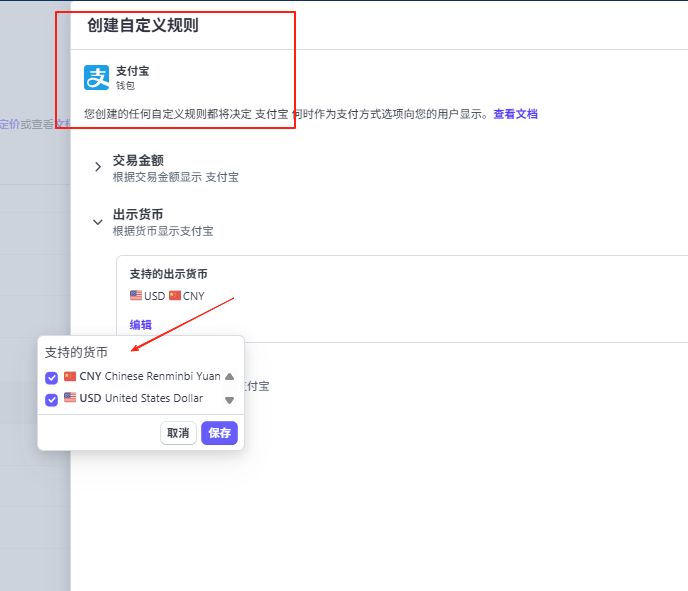
Task: Click the 根据交易金额显示 支付宝 description
Action: tap(176, 177)
